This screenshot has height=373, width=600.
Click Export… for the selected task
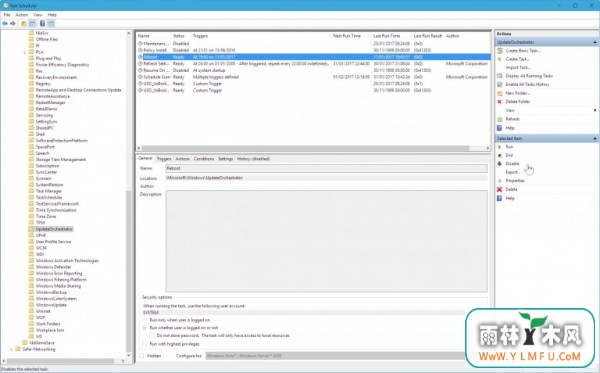point(513,172)
